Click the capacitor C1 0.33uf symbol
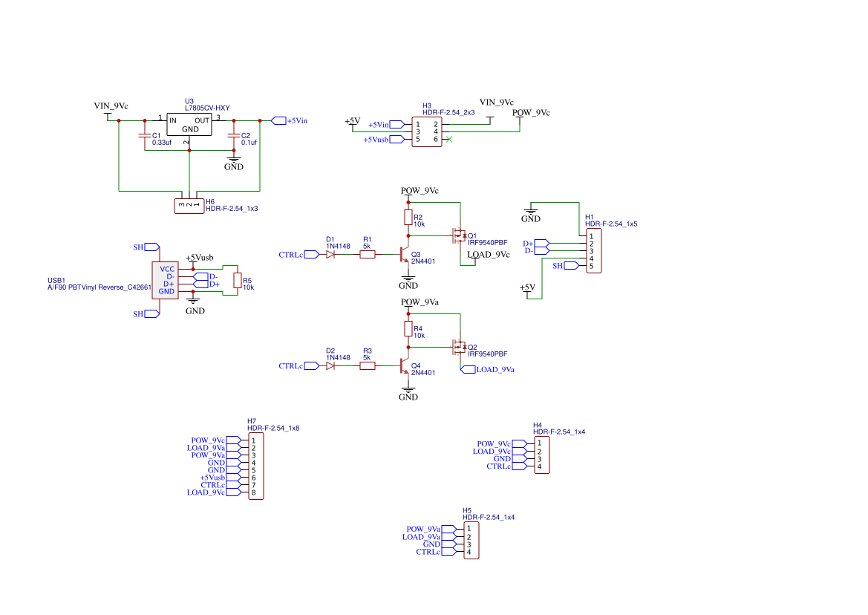The height and width of the screenshot is (615, 868). [146, 136]
